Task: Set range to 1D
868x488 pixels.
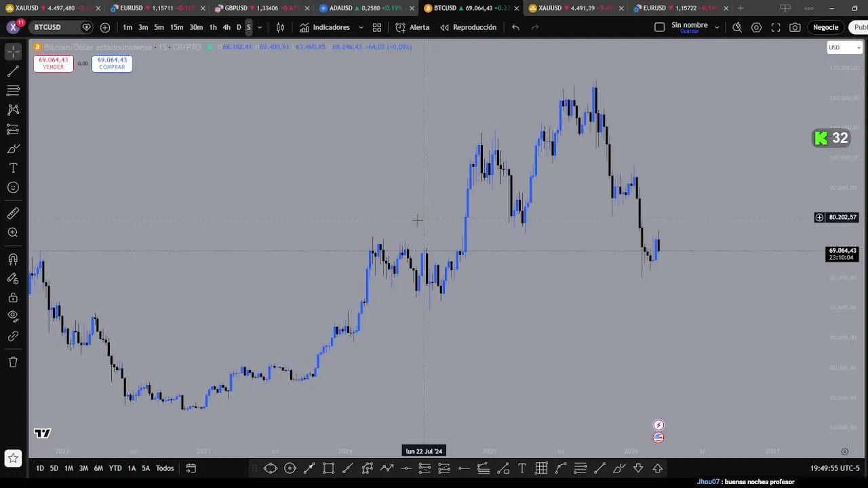Action: [x=40, y=468]
